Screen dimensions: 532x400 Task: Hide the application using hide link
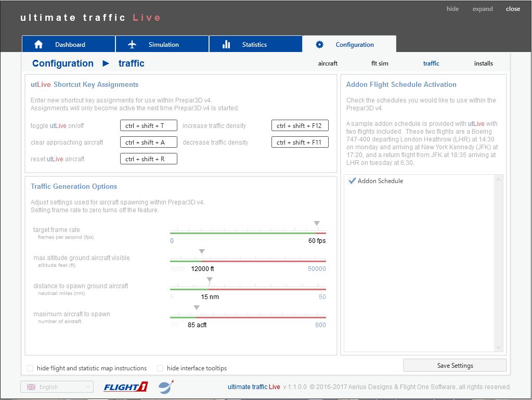click(452, 9)
